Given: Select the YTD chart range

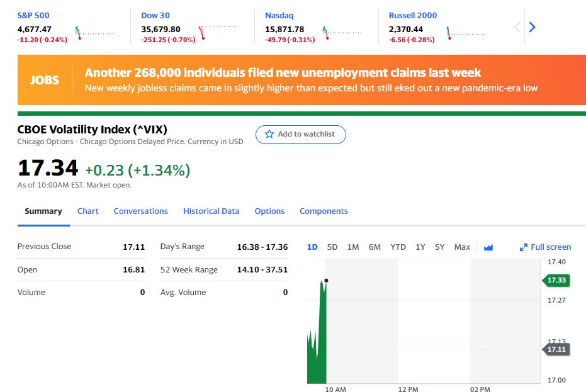Looking at the screenshot, I should pyautogui.click(x=398, y=247).
